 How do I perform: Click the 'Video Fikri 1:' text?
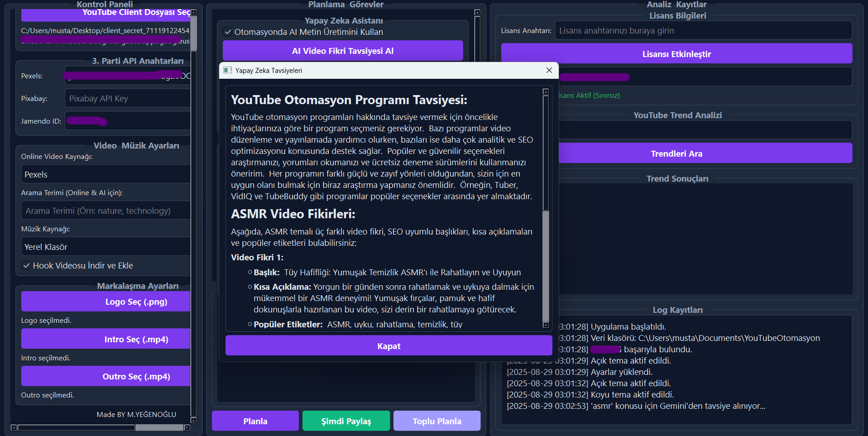point(257,257)
